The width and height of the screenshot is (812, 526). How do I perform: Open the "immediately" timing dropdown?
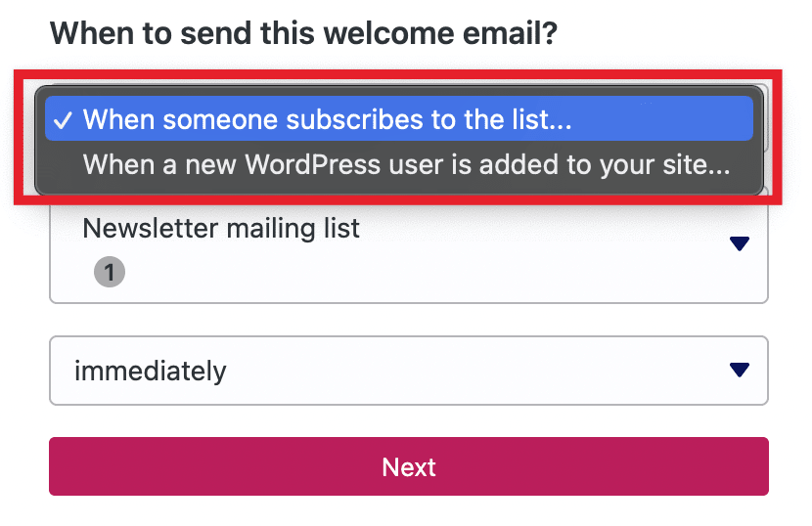[408, 371]
